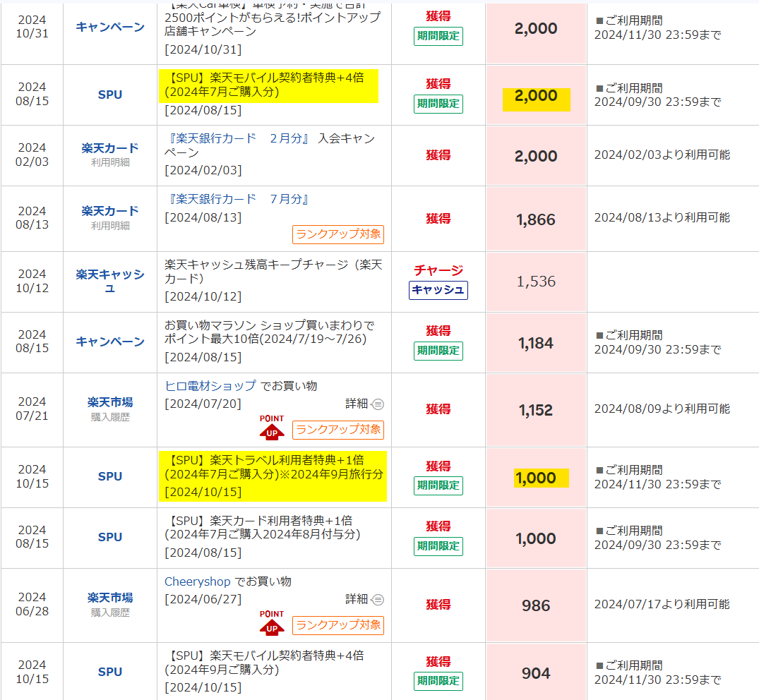Screen dimensions: 759x700
Task: Click the 1,536 charge amount cell
Action: 536,282
